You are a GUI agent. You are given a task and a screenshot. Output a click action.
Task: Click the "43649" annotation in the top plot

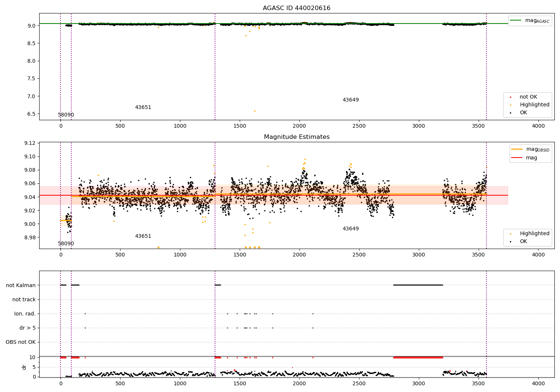point(351,100)
